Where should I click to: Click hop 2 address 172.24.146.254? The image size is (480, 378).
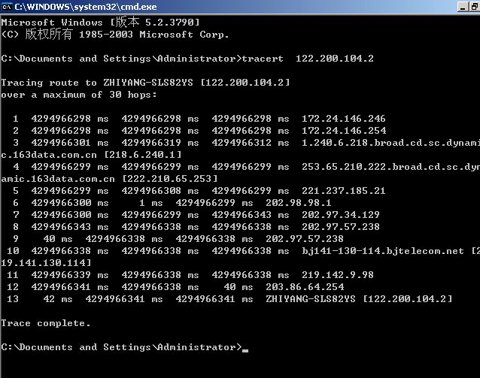344,131
